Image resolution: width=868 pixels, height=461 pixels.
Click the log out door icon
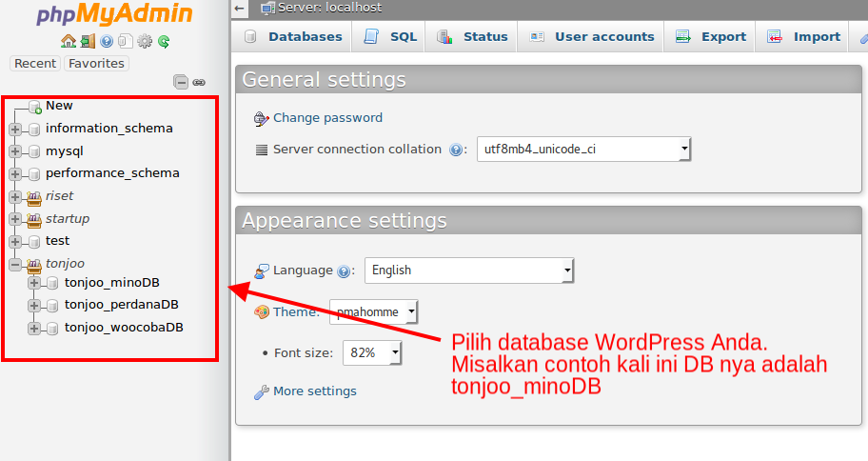click(x=88, y=41)
